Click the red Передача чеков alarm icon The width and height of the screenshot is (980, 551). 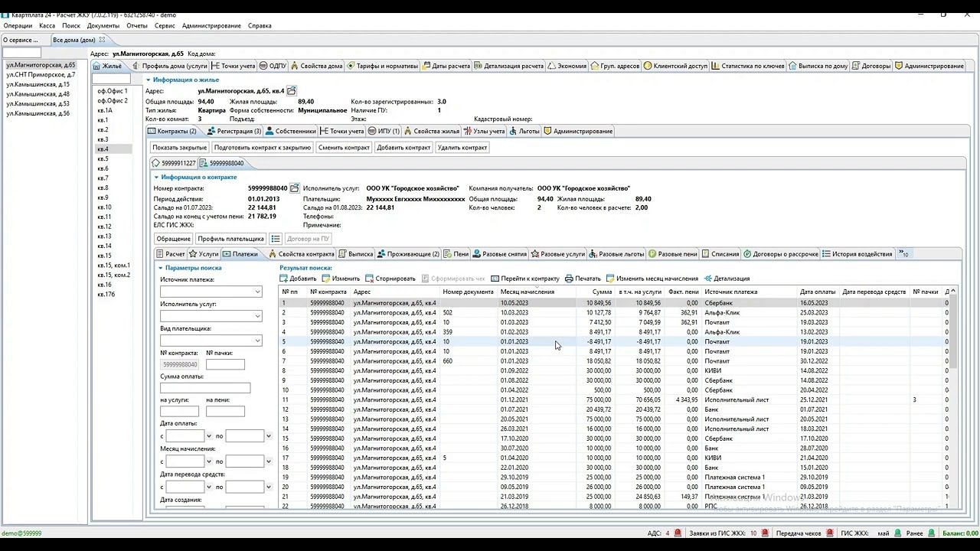pyautogui.click(x=830, y=533)
